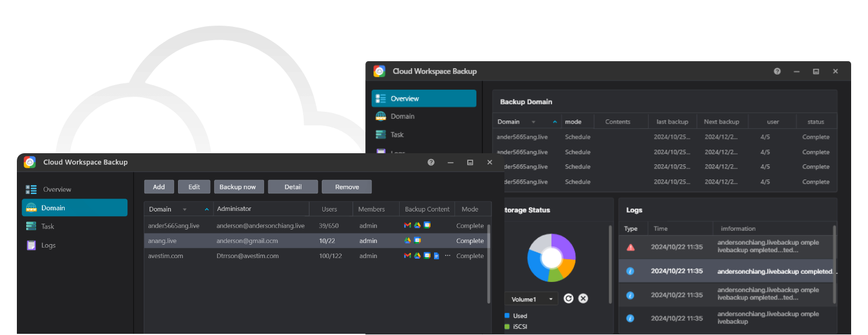
Task: Click the domain table scrollbar in the front window
Action: click(x=489, y=263)
